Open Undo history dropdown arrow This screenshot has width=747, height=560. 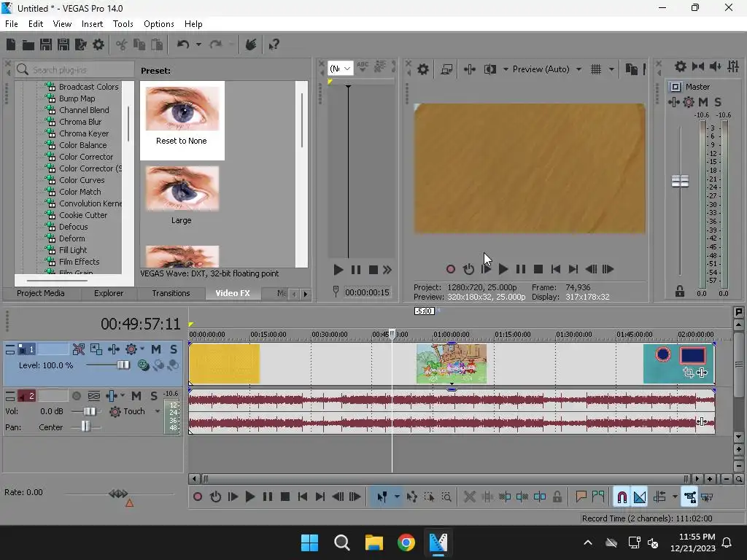coord(198,44)
